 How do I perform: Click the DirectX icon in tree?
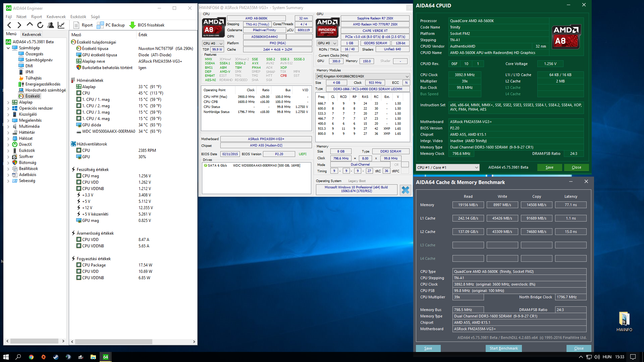pyautogui.click(x=15, y=144)
